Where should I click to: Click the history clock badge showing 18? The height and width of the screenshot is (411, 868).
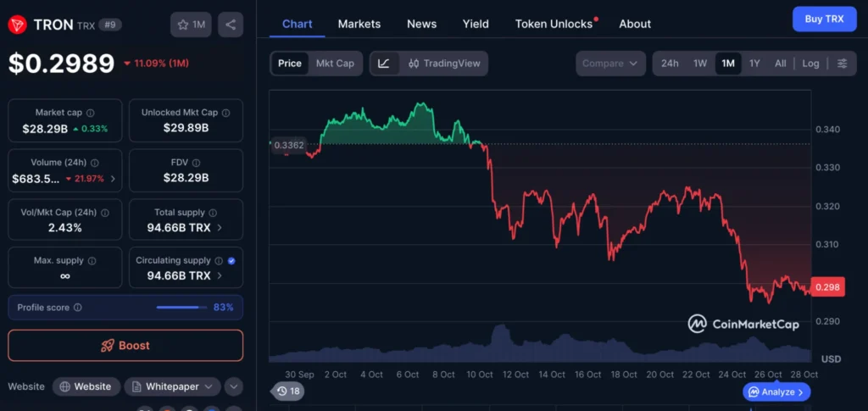(288, 391)
